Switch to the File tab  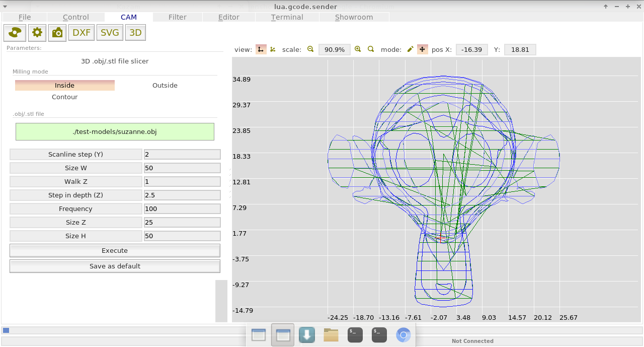(25, 17)
